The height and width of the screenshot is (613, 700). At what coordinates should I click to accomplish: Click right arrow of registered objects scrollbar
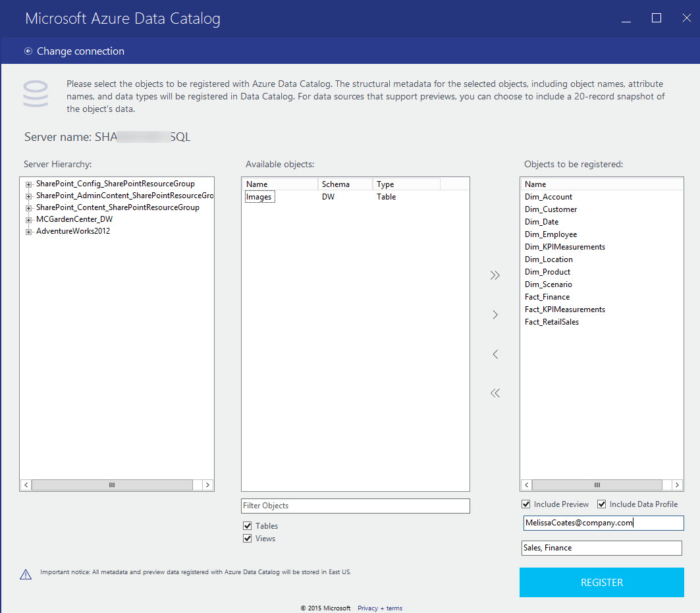[x=677, y=485]
